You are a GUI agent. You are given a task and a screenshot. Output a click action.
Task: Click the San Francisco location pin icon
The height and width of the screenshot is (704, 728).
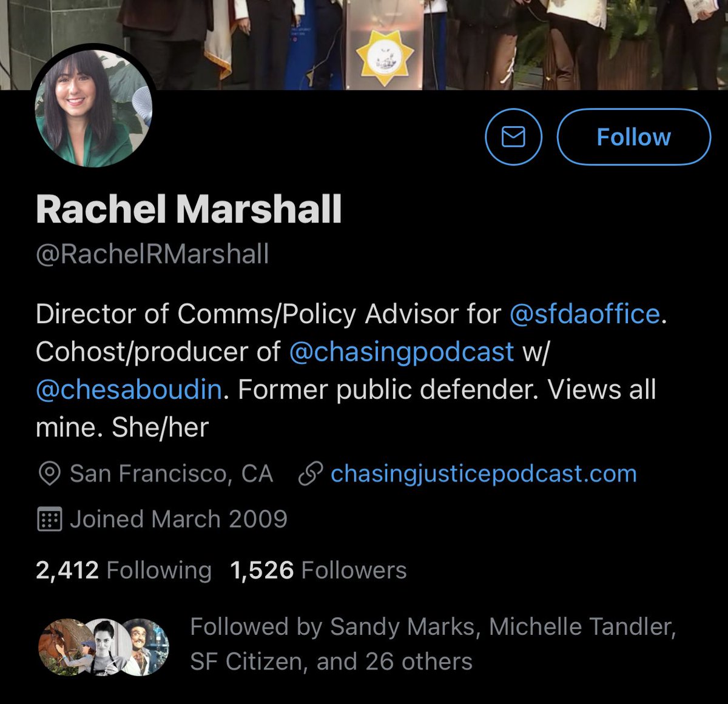[49, 474]
